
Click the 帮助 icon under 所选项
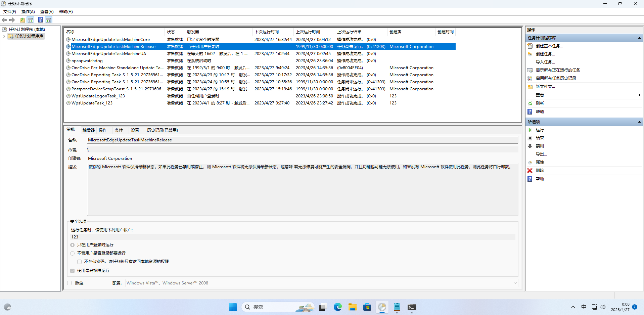(x=530, y=179)
